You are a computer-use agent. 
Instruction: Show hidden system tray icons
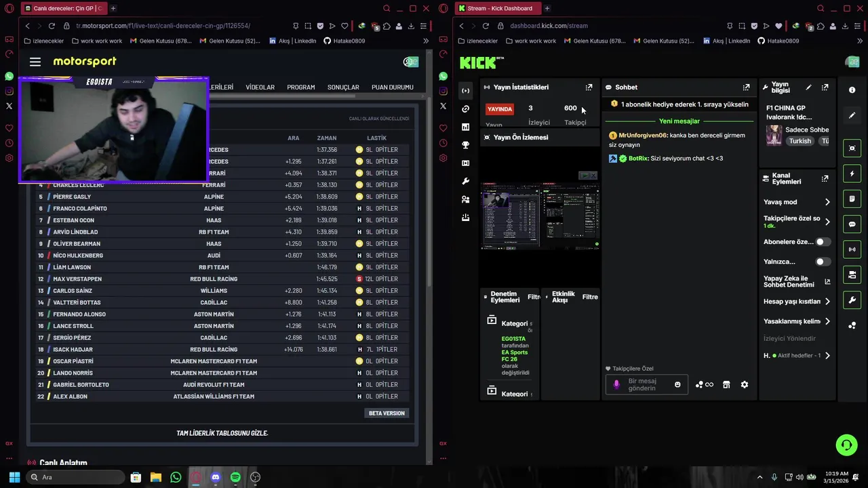(759, 477)
